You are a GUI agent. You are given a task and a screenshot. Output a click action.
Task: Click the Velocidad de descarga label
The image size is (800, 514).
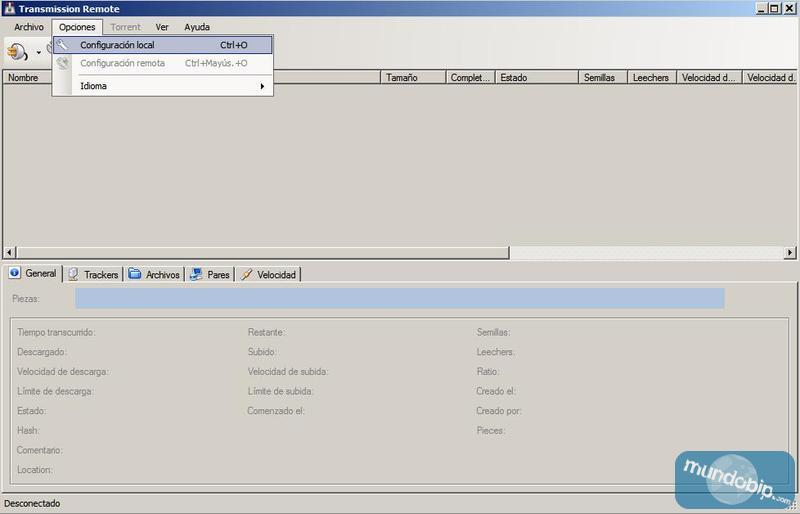(x=63, y=372)
